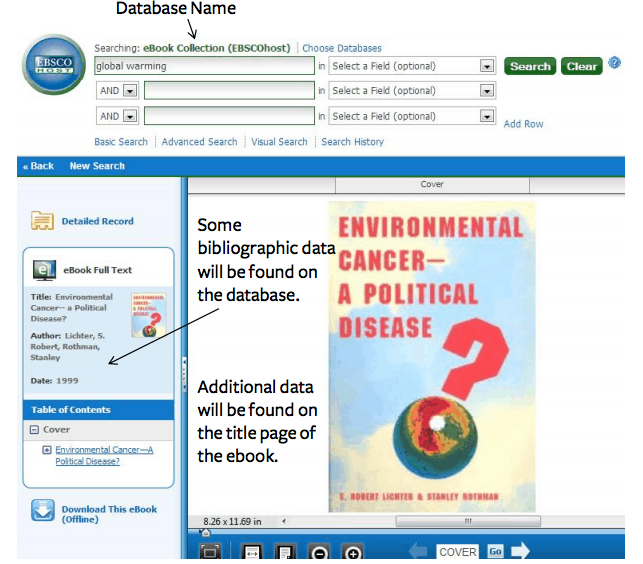This screenshot has width=643, height=564.
Task: Click the Detailed Record link
Action: click(98, 221)
